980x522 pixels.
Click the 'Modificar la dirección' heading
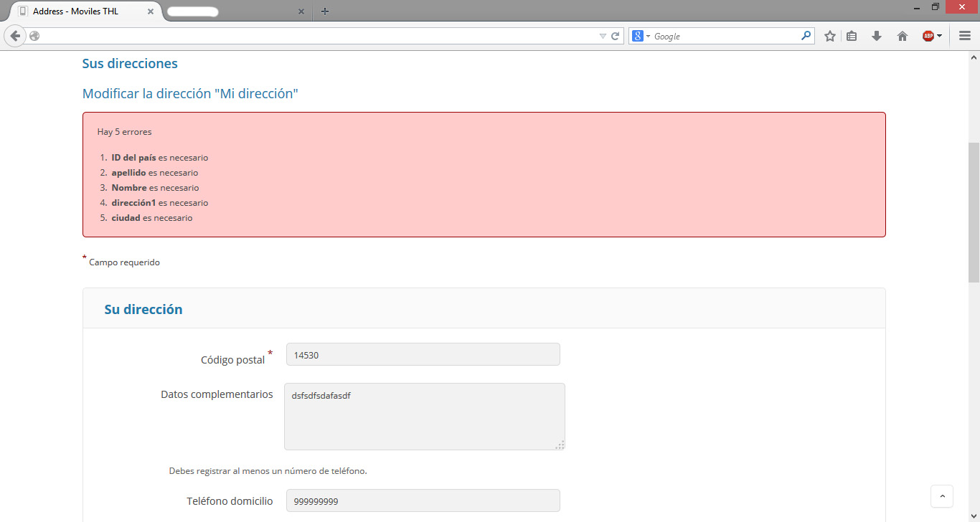tap(190, 94)
